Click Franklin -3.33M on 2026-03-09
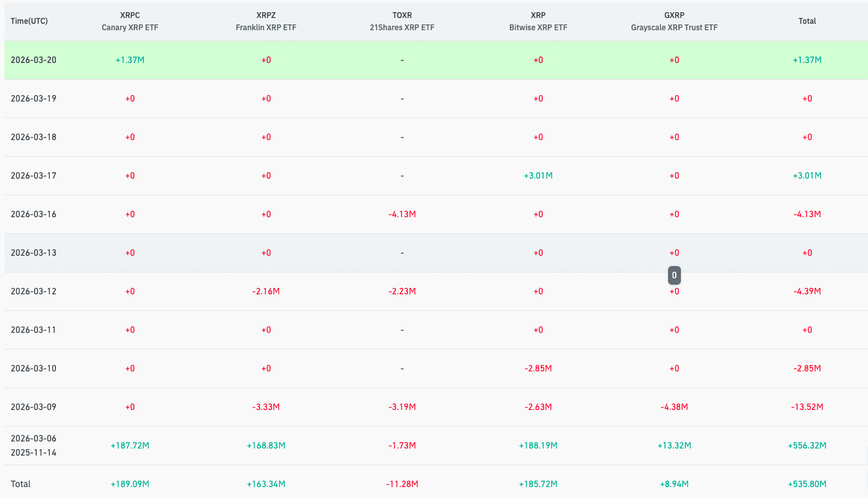The image size is (868, 498). click(266, 407)
